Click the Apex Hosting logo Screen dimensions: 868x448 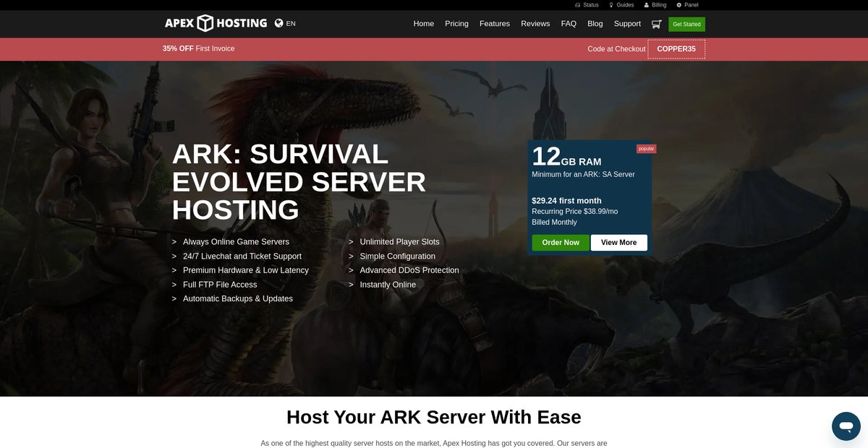(216, 23)
